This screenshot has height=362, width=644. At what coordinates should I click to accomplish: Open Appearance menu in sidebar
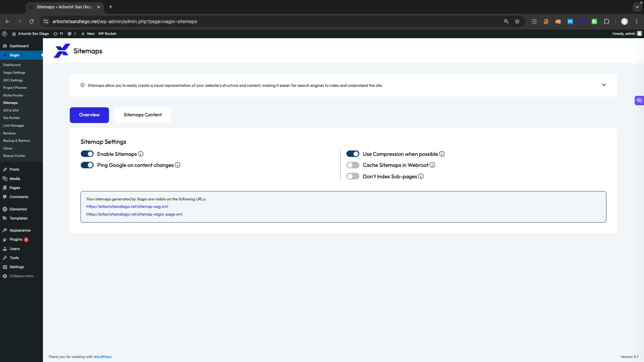[20, 231]
